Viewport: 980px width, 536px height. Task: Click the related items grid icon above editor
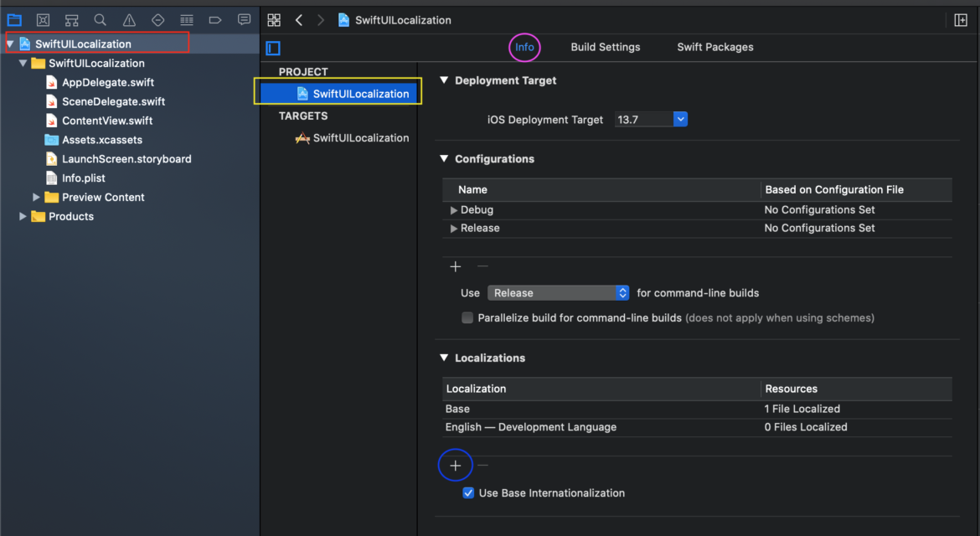coord(274,19)
